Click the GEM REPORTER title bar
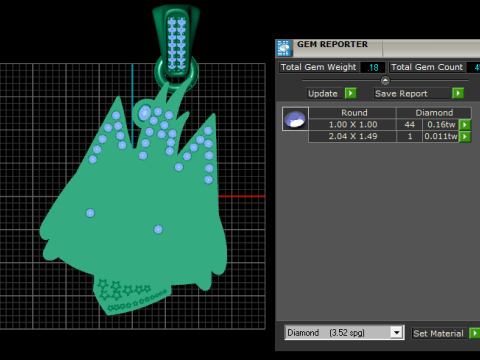The image size is (480, 360). [377, 48]
